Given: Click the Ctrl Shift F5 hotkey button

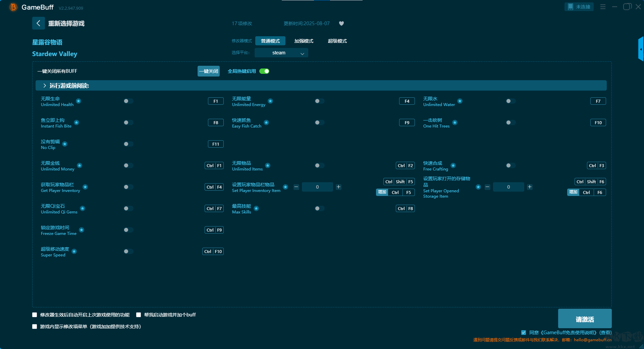Looking at the screenshot, I should [399, 182].
